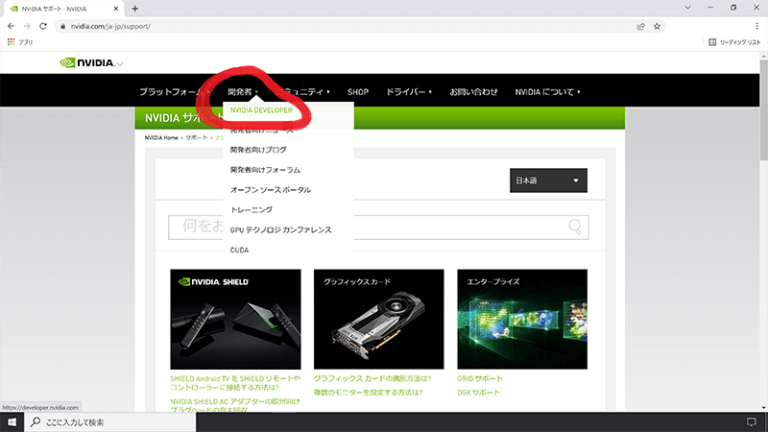
Task: Go back using the browser back arrow
Action: click(x=11, y=26)
